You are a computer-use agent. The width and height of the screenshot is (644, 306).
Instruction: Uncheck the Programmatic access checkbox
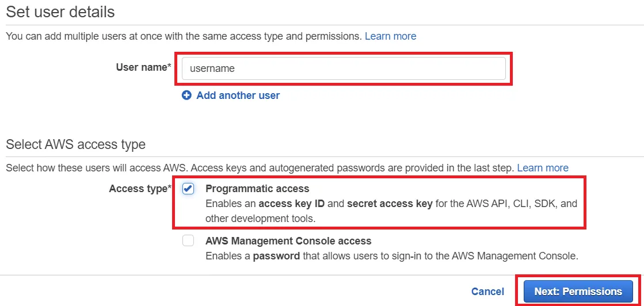(188, 189)
